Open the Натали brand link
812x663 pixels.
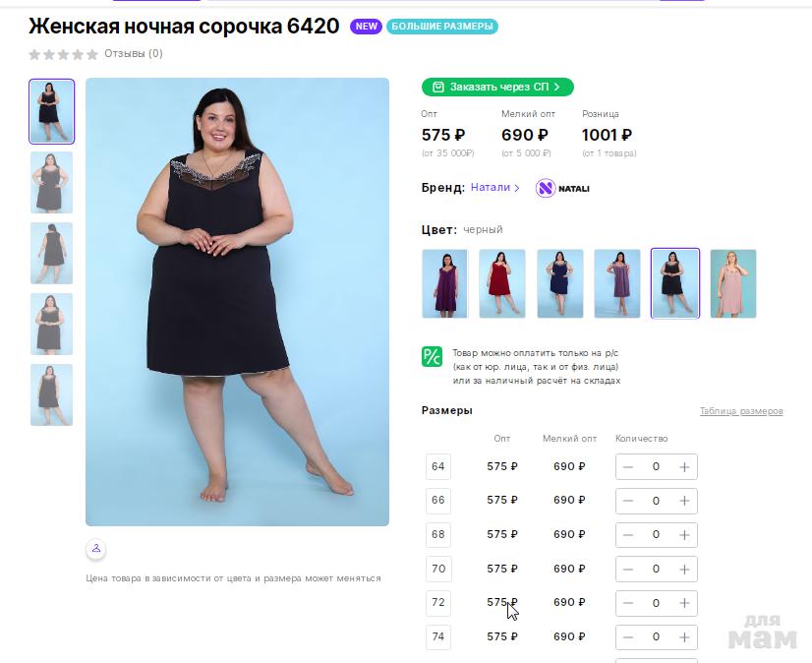click(494, 188)
